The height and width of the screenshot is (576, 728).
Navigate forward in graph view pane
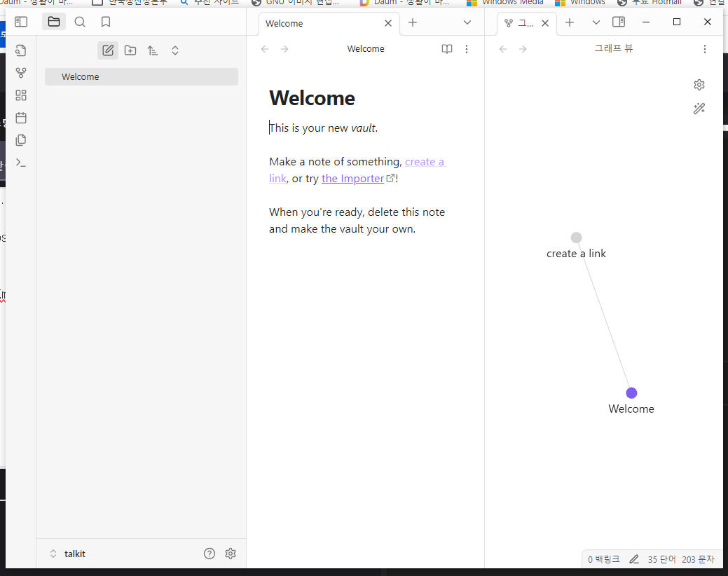523,49
